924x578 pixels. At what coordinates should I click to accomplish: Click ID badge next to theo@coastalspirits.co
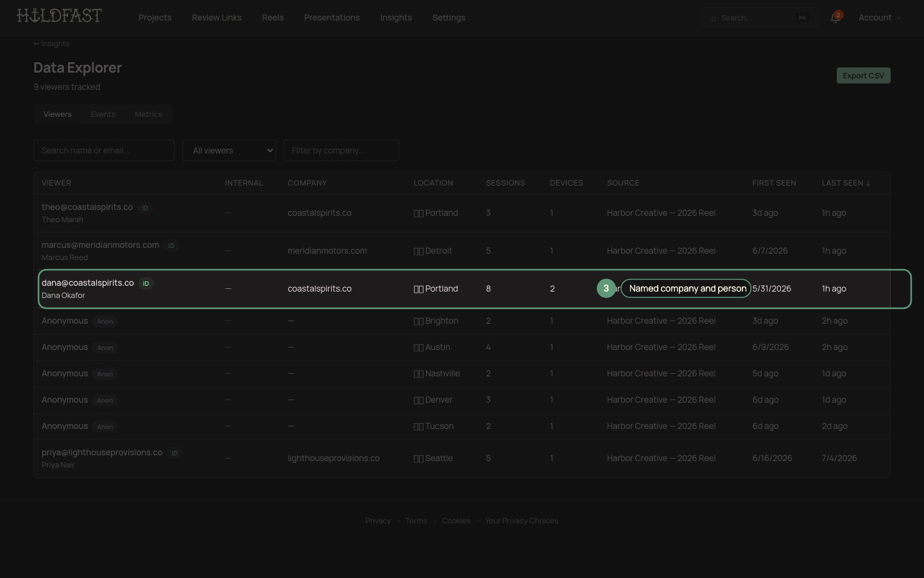[x=145, y=208]
